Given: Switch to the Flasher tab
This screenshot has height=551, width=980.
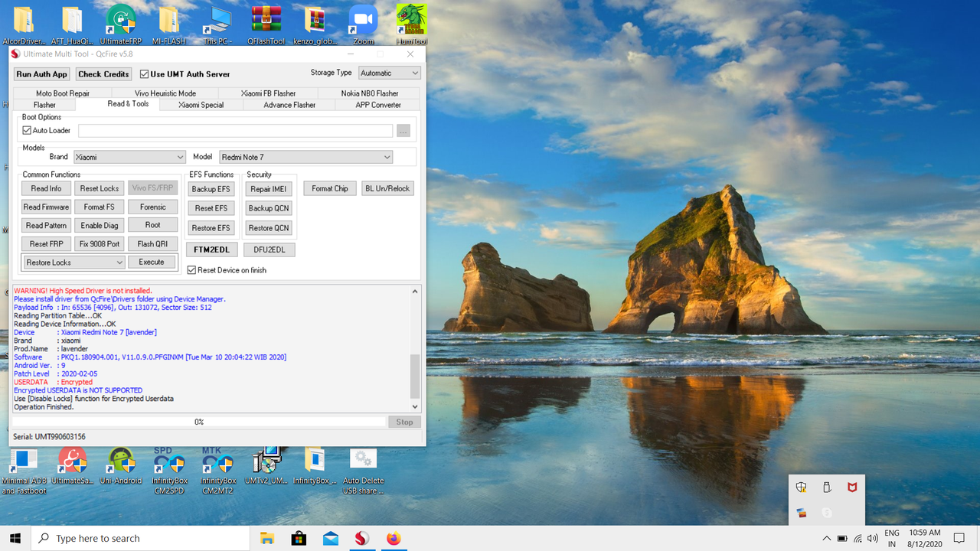Looking at the screenshot, I should 44,105.
